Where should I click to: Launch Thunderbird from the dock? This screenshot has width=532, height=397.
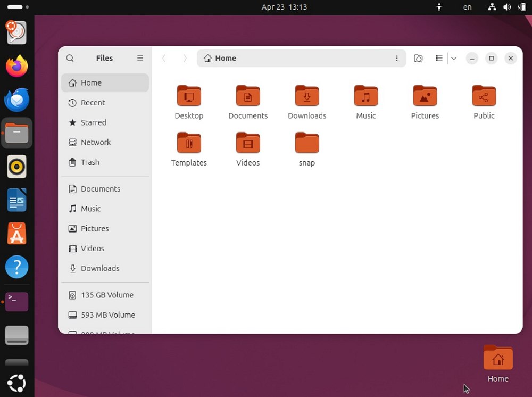pyautogui.click(x=16, y=100)
